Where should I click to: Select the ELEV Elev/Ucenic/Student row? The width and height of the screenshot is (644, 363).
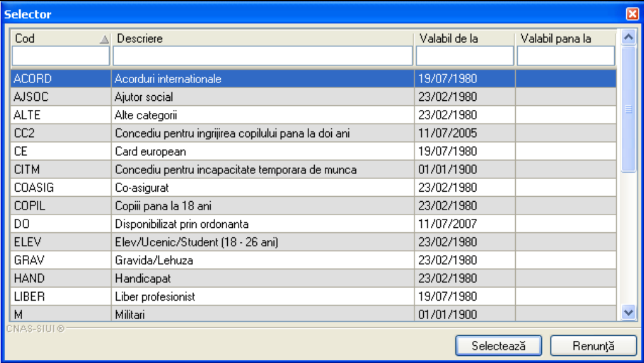click(x=313, y=242)
